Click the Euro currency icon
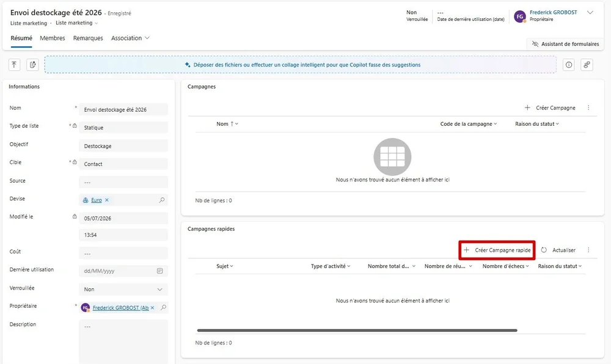611x364 pixels. (86, 200)
